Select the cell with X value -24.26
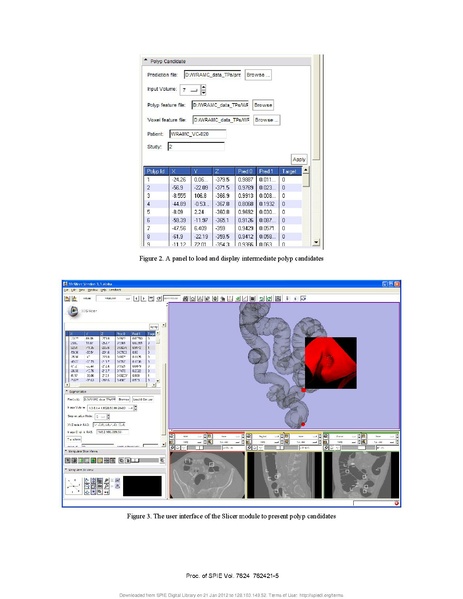The image size is (463, 599). (x=180, y=180)
